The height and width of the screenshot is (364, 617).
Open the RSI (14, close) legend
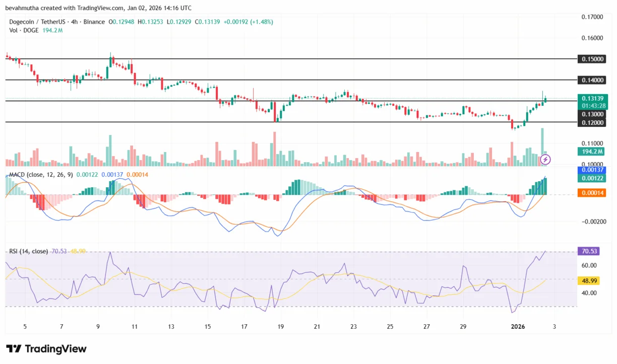(x=28, y=251)
